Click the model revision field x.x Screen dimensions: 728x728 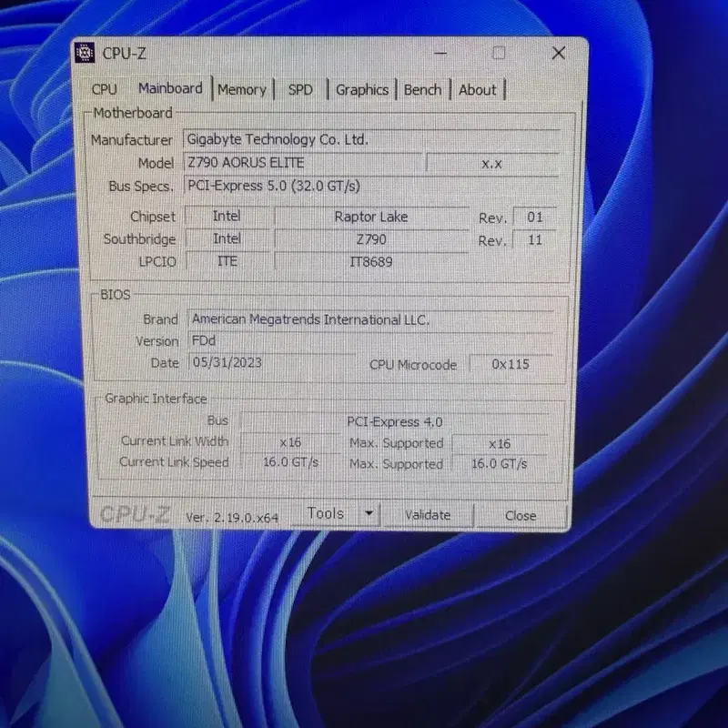(x=492, y=164)
